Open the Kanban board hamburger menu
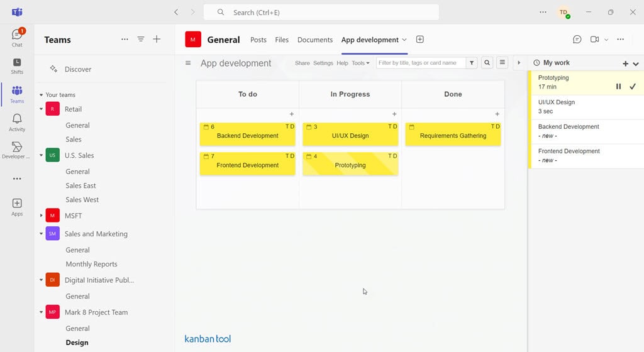This screenshot has width=644, height=352. coord(188,63)
